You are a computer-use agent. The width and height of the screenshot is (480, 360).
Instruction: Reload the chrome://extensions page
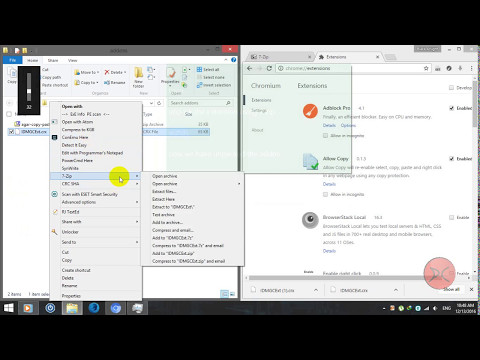point(269,68)
